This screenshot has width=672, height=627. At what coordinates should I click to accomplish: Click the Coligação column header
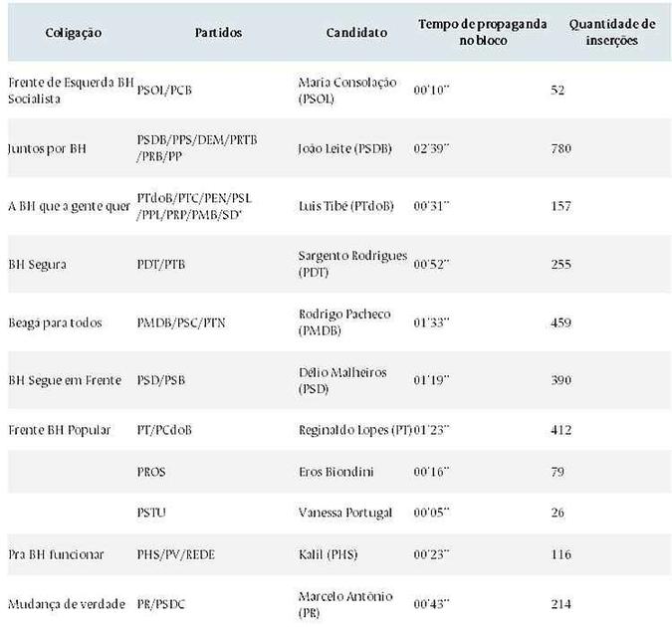pos(74,33)
